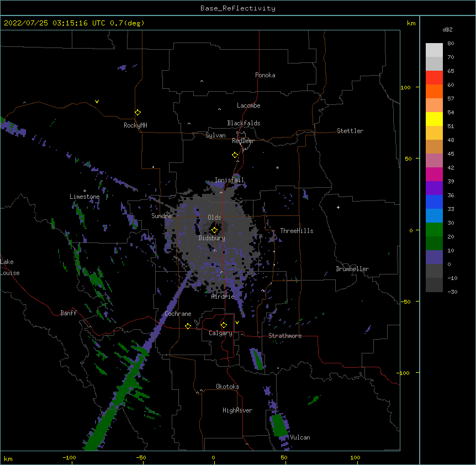Click the timestamp 2022/07/25 03:15:16 UTC
This screenshot has width=476, height=465.
[55, 23]
